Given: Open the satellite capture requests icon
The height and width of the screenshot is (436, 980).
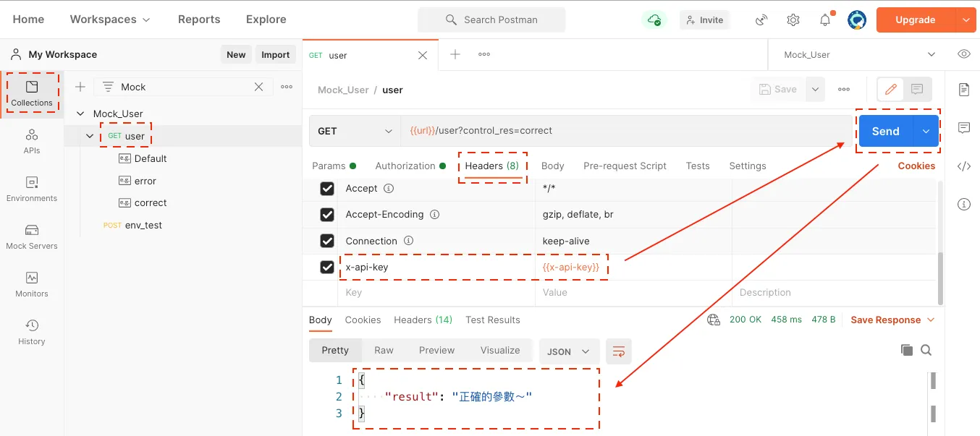Looking at the screenshot, I should coord(761,20).
